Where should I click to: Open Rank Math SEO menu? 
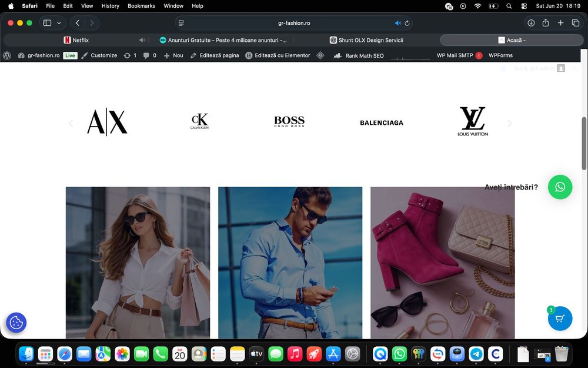pos(359,55)
